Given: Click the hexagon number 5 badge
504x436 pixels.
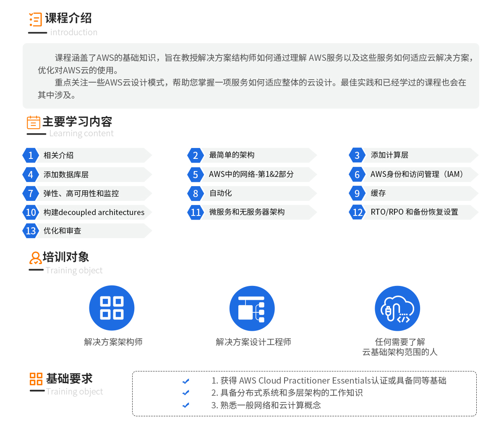Looking at the screenshot, I should point(196,174).
